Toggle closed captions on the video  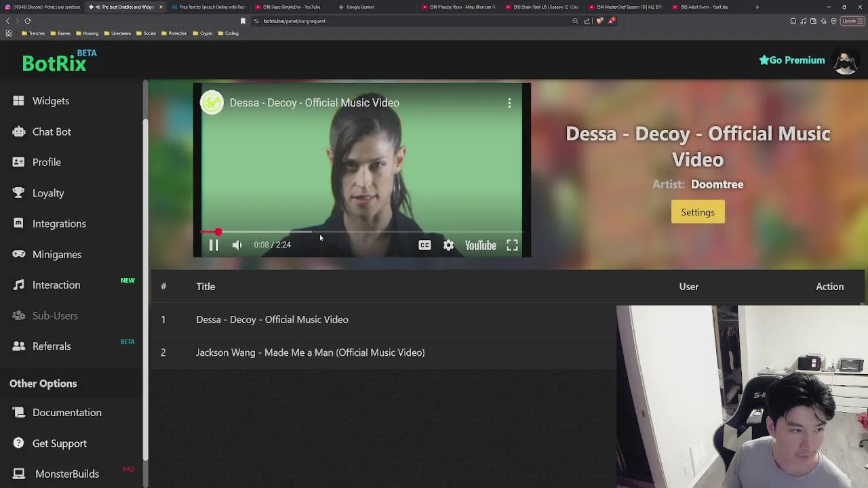coord(425,245)
